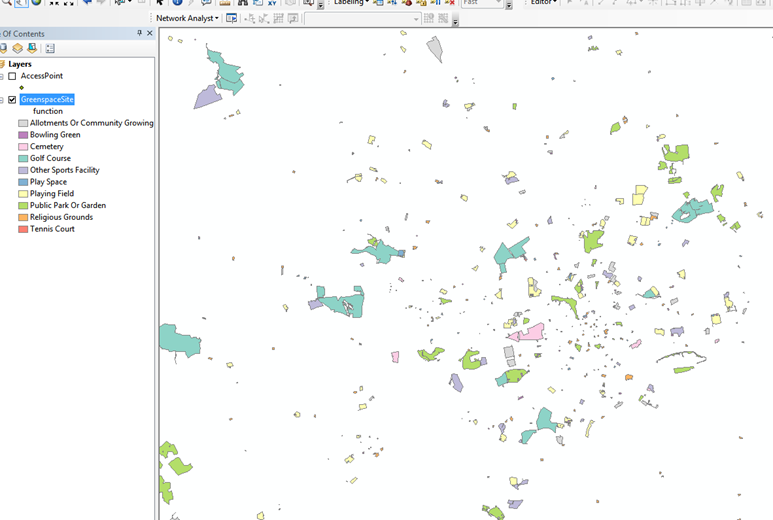Select the Select Elements arrow tool
This screenshot has height=520, width=773.
pos(160,2)
